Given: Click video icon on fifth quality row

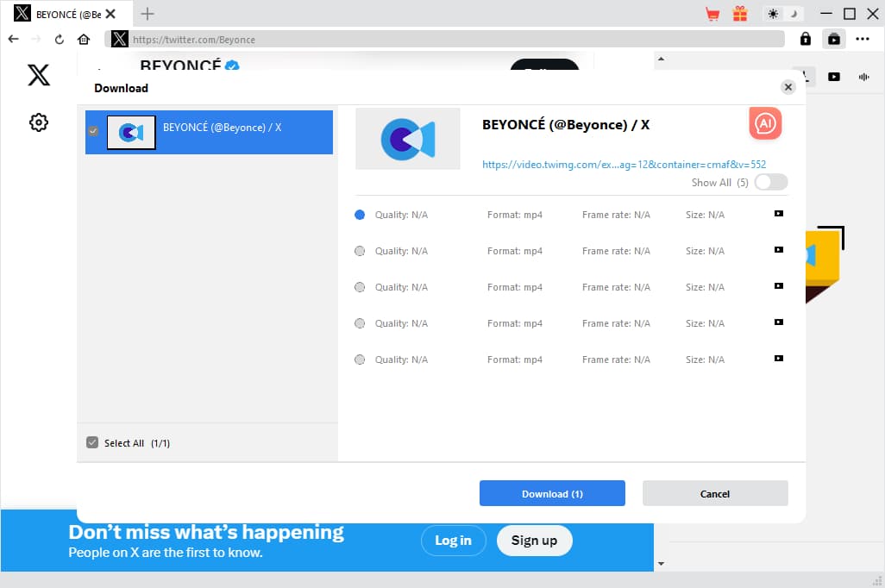Looking at the screenshot, I should [x=778, y=359].
